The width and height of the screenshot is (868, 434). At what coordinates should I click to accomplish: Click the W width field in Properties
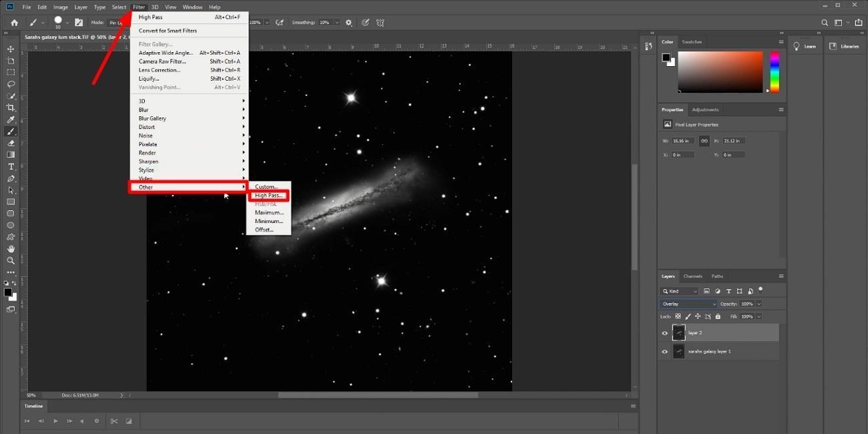(x=683, y=141)
